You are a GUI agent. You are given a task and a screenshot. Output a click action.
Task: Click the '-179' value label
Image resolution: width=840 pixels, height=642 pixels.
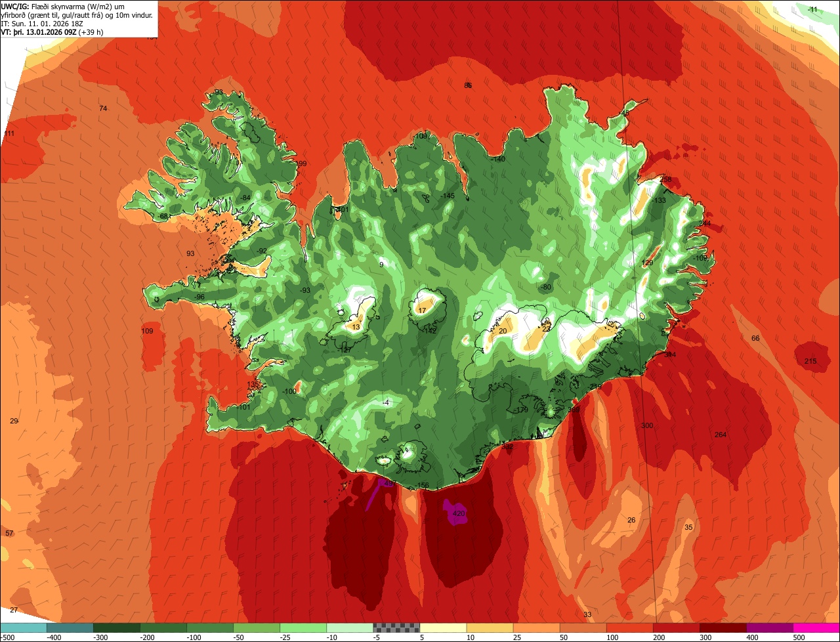click(521, 410)
